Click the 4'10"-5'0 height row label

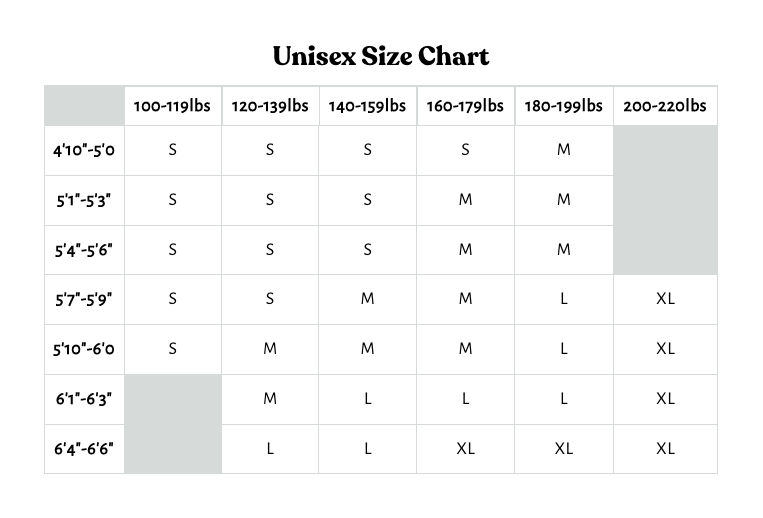click(x=84, y=150)
